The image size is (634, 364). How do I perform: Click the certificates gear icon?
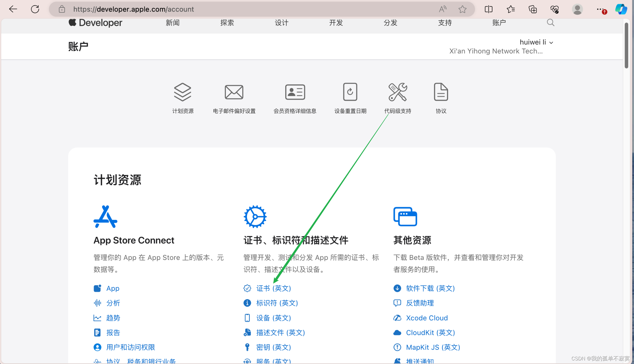[x=255, y=217]
